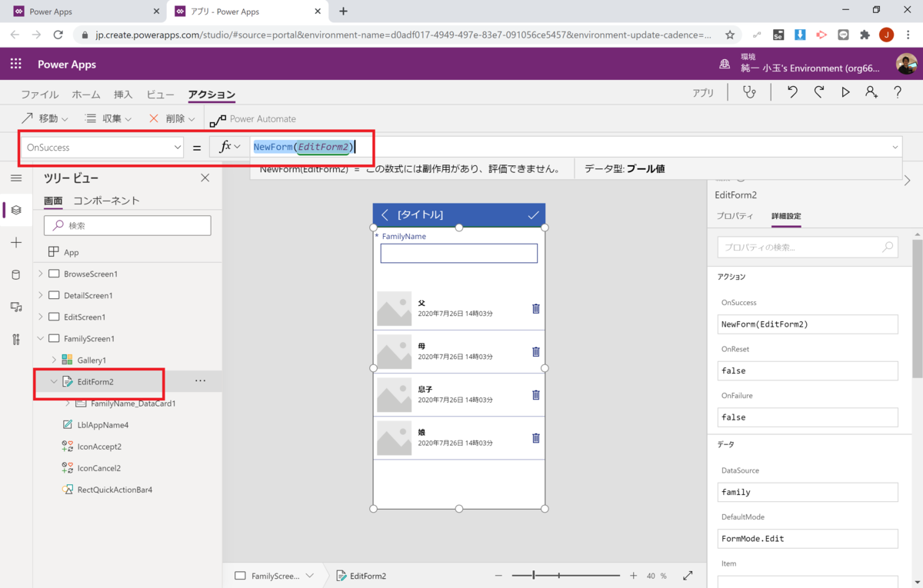Viewport: 923px width, 588px height.
Task: Expand Gallery1 node
Action: [54, 360]
